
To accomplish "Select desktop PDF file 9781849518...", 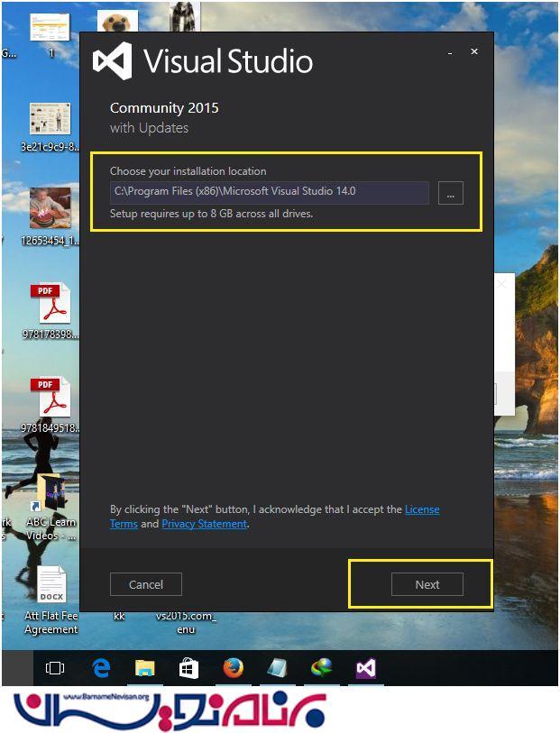I will tap(50, 405).
